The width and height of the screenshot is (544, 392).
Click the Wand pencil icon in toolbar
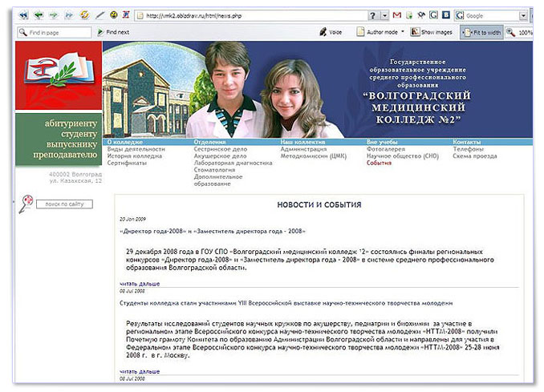coord(99,15)
